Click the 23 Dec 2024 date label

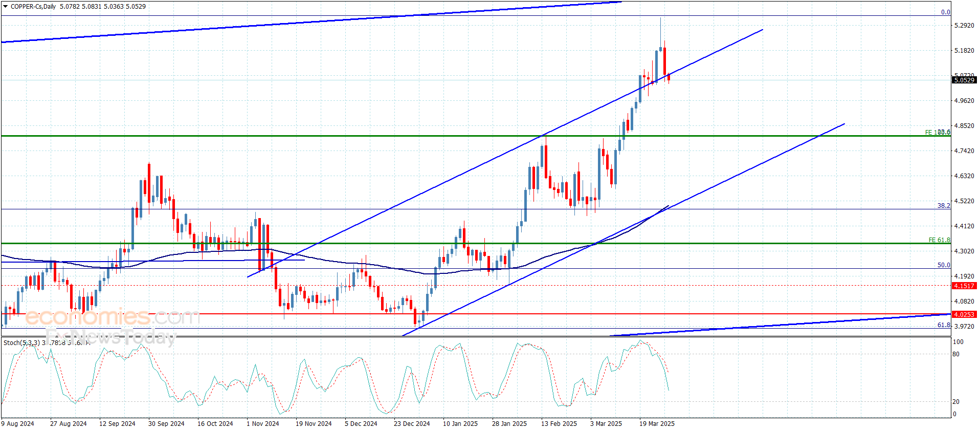(412, 423)
